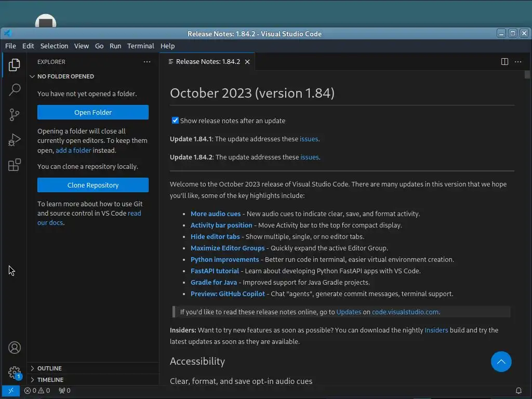
Task: Open the Manage gear icon
Action: 14,373
